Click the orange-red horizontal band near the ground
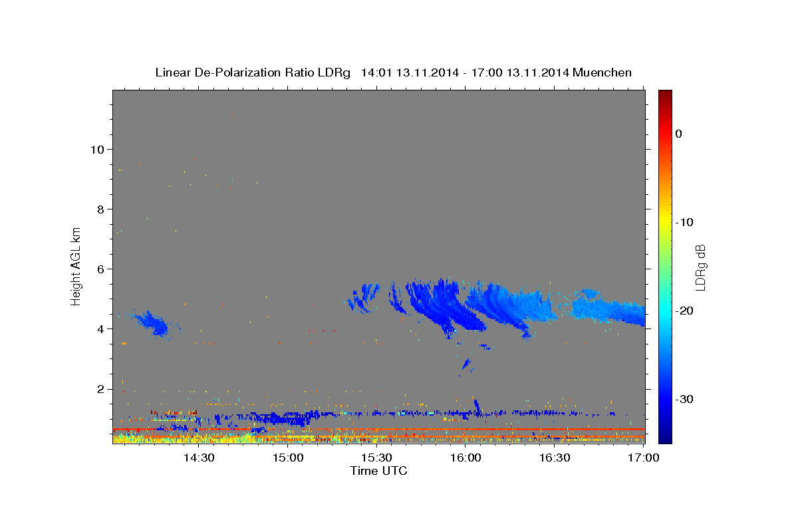Screen dimensions: 798x532 pyautogui.click(x=378, y=430)
